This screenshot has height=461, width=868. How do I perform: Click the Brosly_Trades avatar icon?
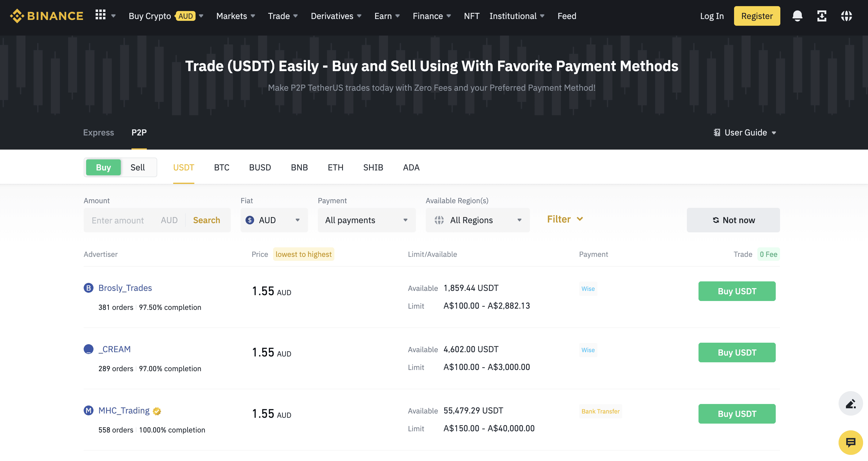point(88,288)
